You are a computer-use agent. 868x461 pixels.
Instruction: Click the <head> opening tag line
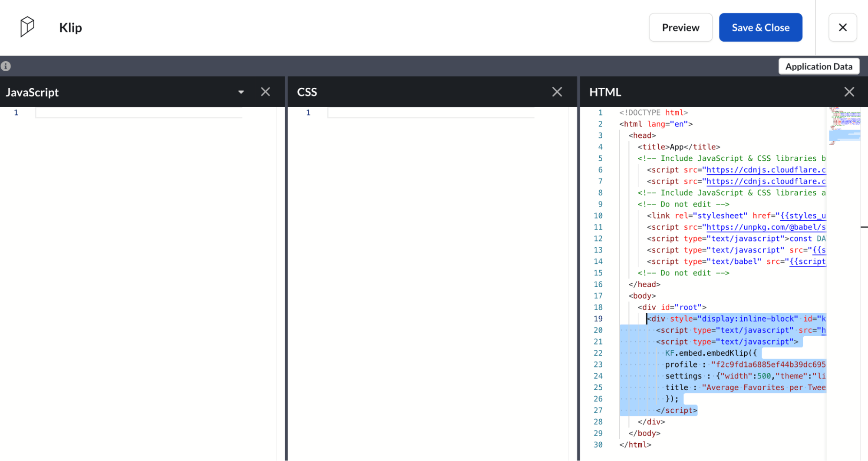click(x=642, y=136)
